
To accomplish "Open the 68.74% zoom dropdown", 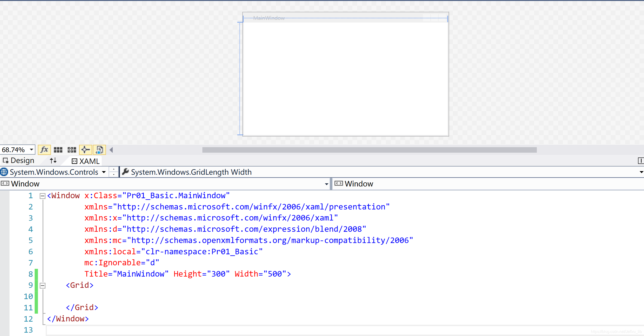I will [32, 150].
